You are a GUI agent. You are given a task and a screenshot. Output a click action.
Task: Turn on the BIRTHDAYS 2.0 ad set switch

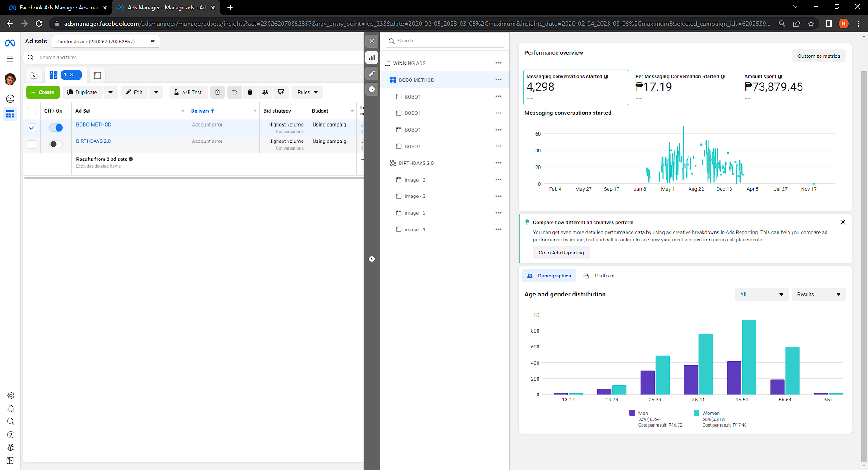(x=56, y=144)
